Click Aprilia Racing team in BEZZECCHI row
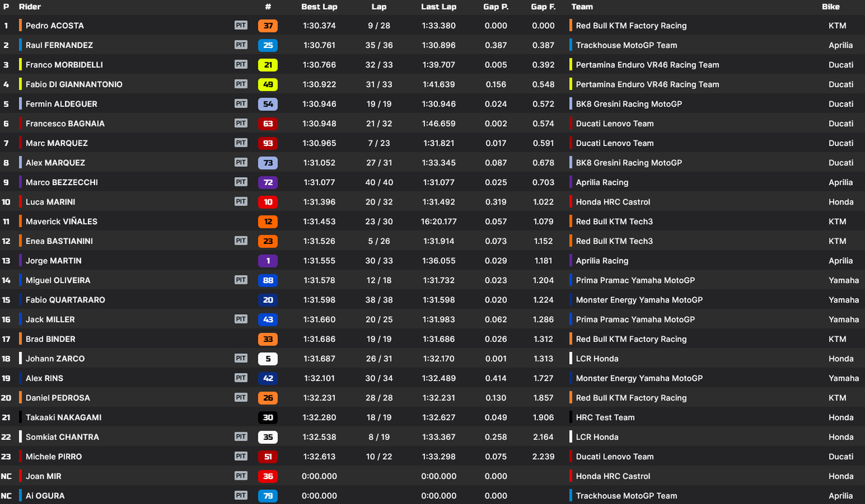This screenshot has height=504, width=865. point(602,182)
